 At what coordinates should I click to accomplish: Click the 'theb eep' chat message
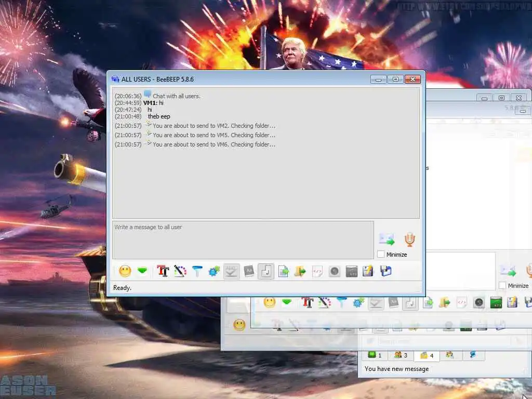pos(159,116)
